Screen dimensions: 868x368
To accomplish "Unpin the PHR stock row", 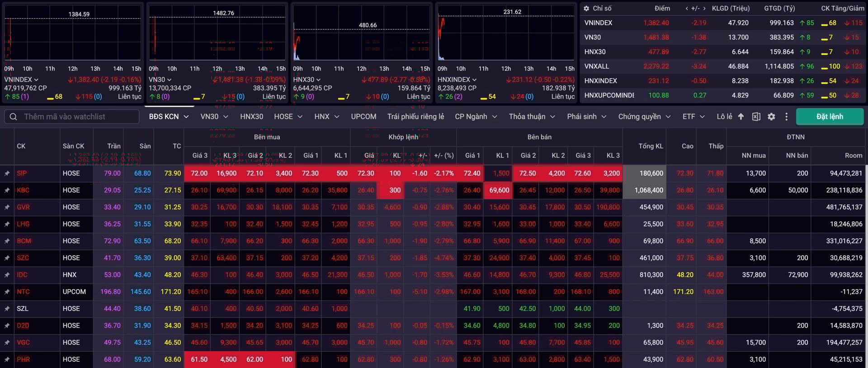I will 7,360.
